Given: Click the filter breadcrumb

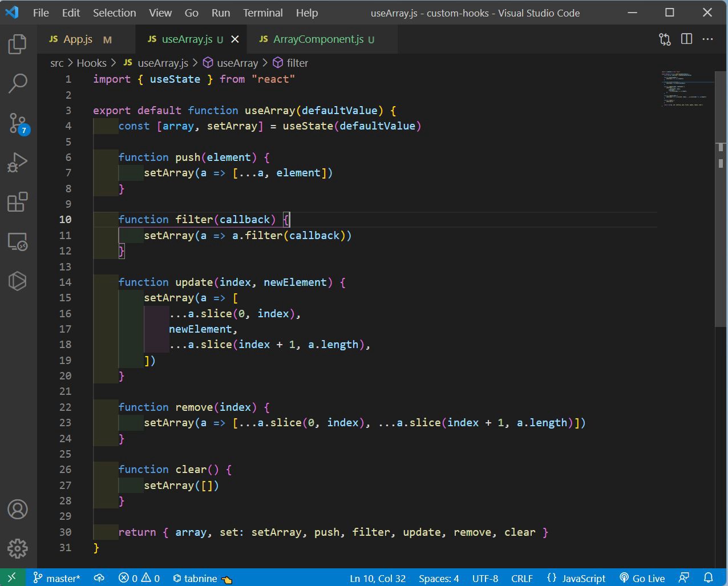Looking at the screenshot, I should pyautogui.click(x=290, y=63).
